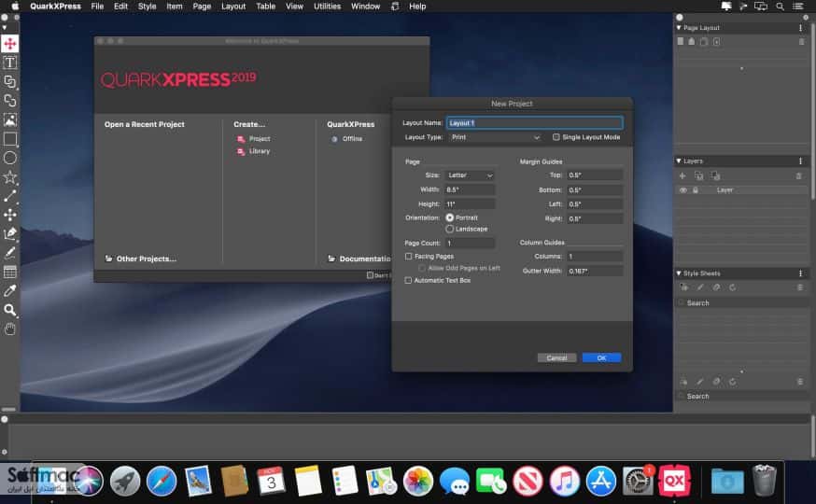Click the Columns field
This screenshot has height=504, width=816.
tap(595, 257)
